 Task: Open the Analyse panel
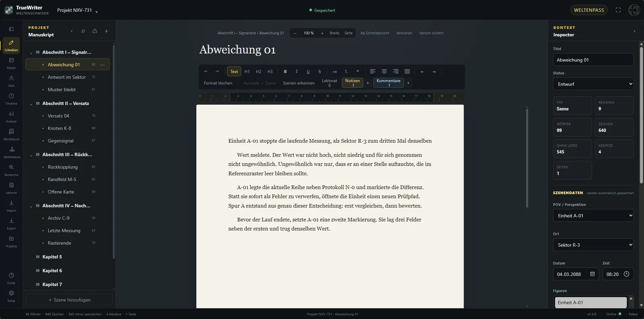pyautogui.click(x=11, y=116)
